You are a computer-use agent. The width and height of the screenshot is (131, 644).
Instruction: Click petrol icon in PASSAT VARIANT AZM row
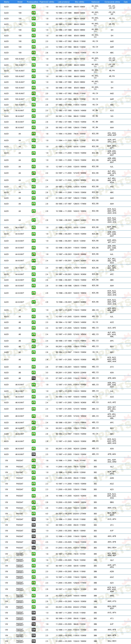(34, 571)
